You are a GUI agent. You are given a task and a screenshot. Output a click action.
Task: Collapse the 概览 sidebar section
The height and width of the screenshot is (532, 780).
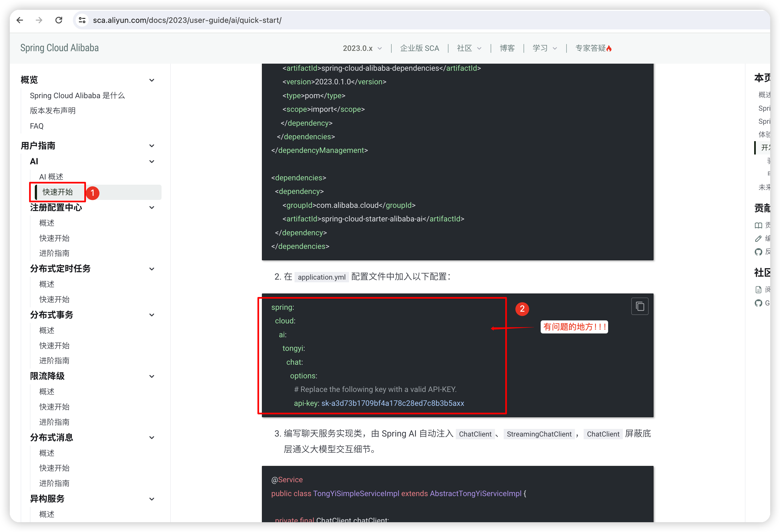pyautogui.click(x=152, y=80)
